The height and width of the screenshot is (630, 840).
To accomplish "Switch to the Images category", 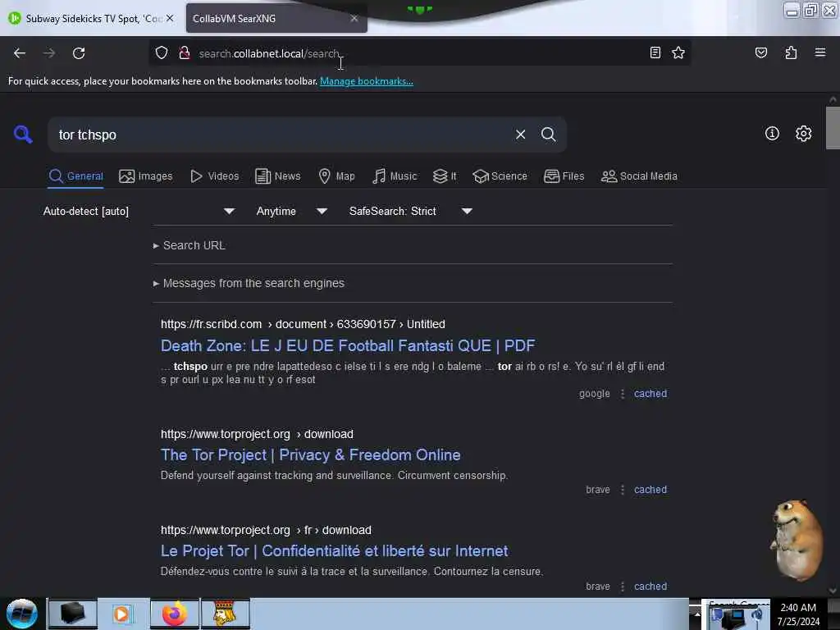I will (x=146, y=176).
